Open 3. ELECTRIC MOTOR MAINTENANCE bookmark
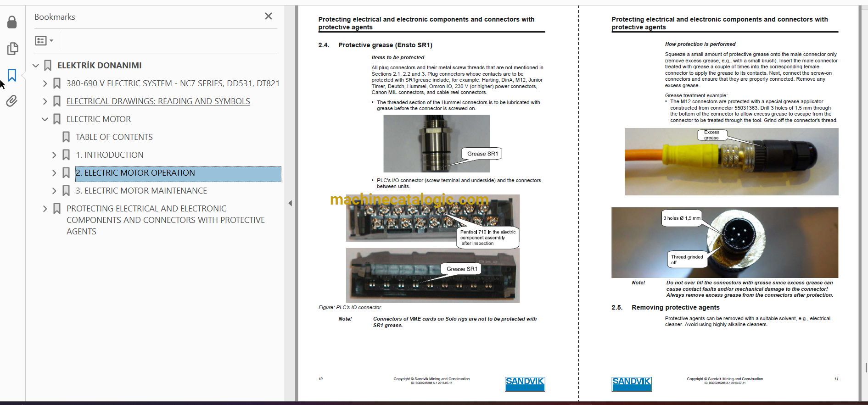The height and width of the screenshot is (405, 868). (141, 191)
